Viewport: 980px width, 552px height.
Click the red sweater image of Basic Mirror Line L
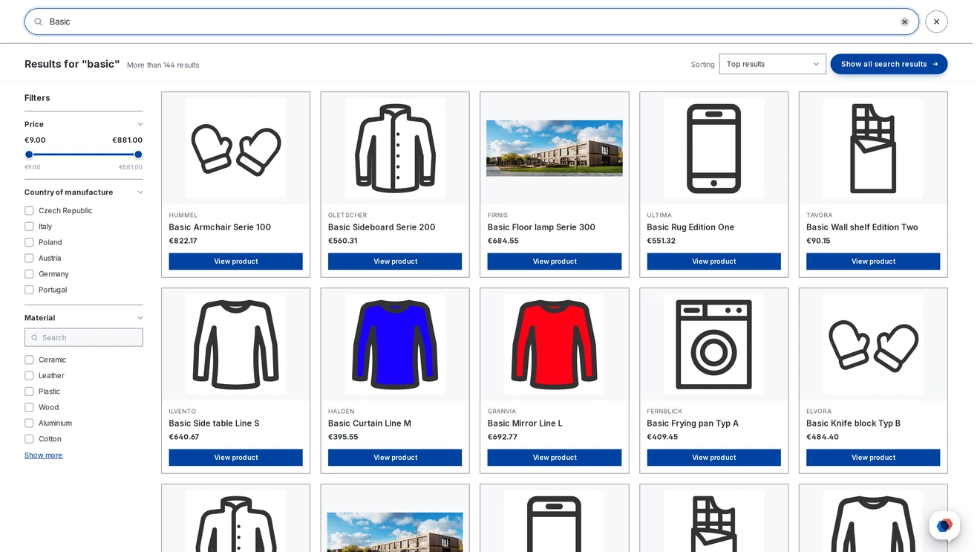[555, 345]
